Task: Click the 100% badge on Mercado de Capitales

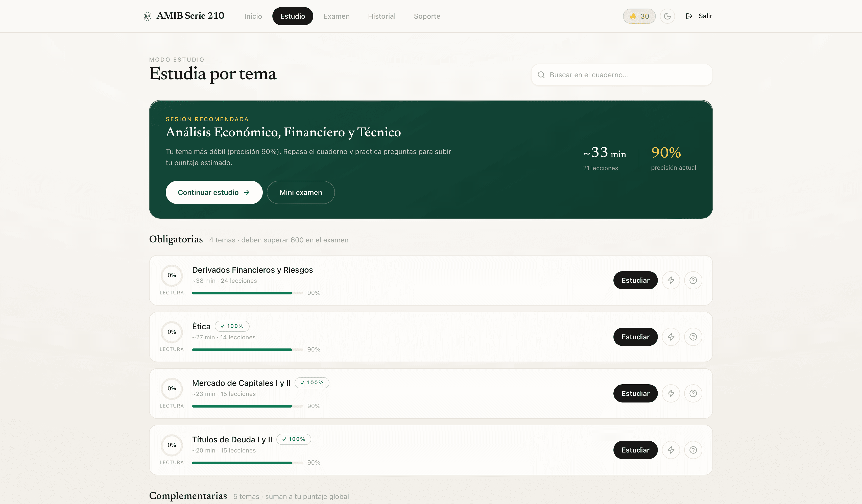Action: coord(312,383)
